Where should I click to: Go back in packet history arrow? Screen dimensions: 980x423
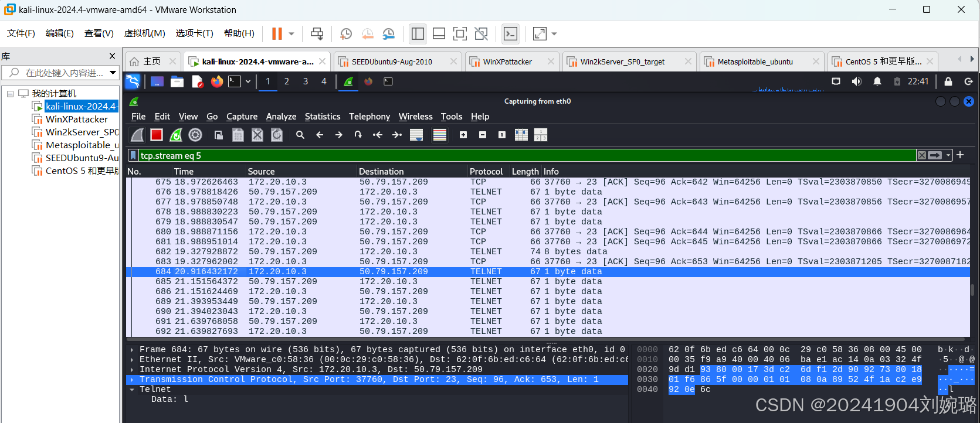(320, 135)
